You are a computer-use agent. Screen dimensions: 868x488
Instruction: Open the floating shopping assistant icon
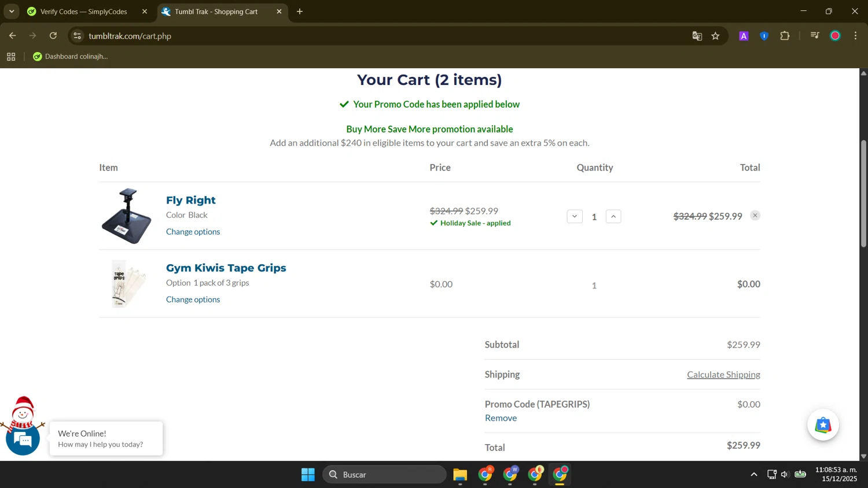tap(823, 425)
